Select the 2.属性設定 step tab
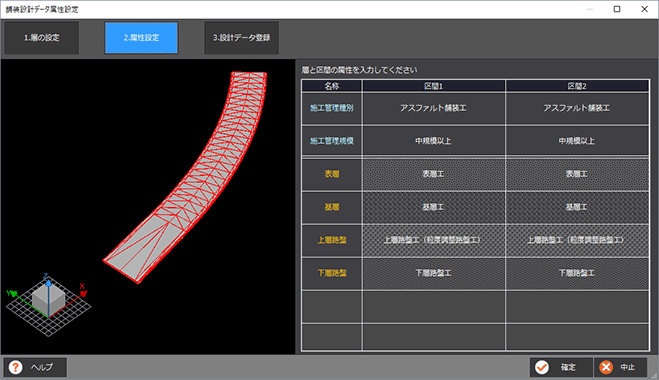Screen dimensions: 659x380 click(141, 37)
